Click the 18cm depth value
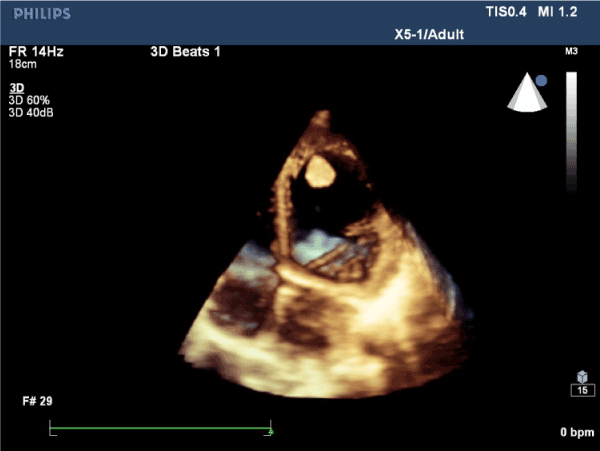 (22, 63)
